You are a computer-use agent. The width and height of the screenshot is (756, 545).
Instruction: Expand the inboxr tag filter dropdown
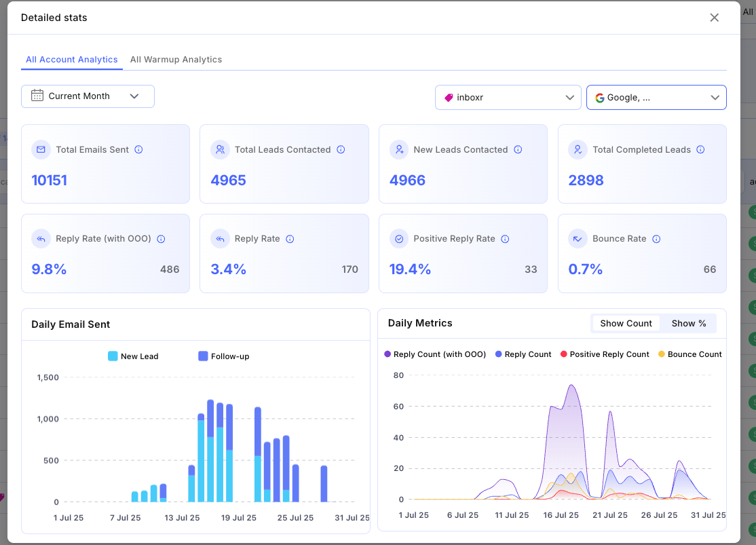point(508,98)
